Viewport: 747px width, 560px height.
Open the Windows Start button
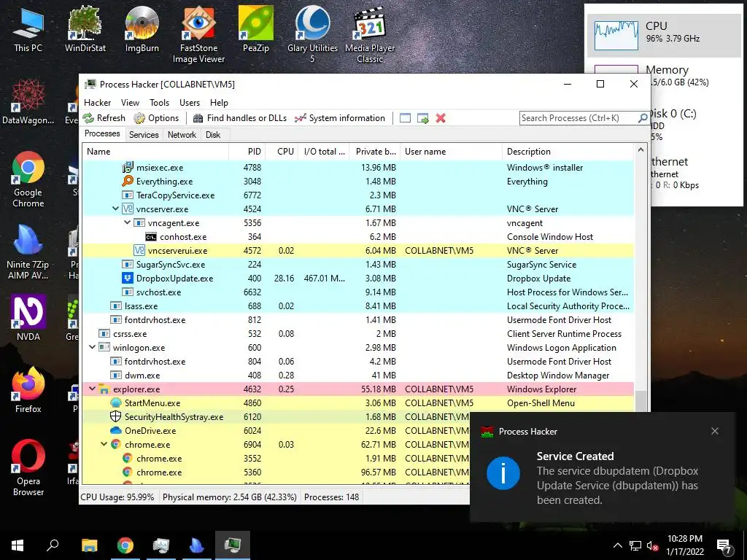[x=18, y=545]
